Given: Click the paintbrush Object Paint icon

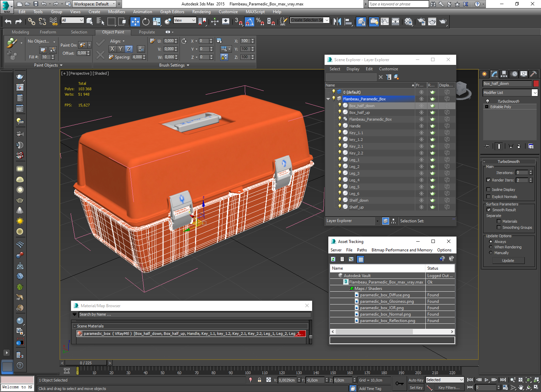Looking at the screenshot, I should 12,43.
